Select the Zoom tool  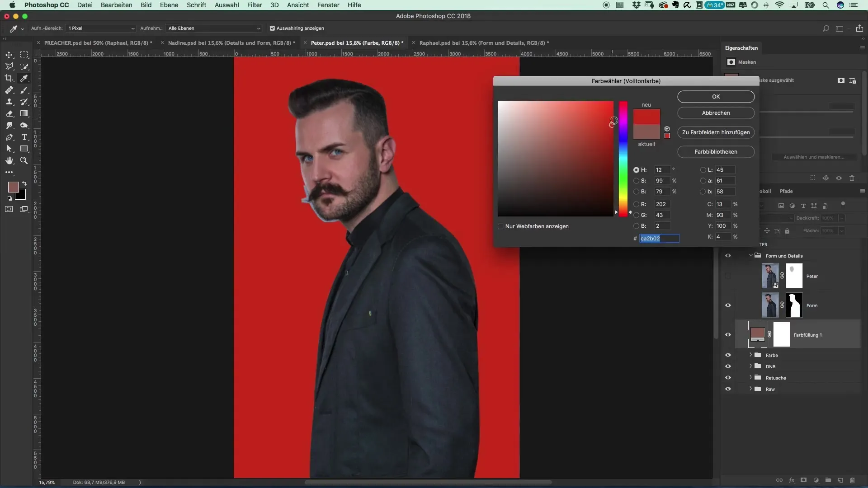coord(24,160)
